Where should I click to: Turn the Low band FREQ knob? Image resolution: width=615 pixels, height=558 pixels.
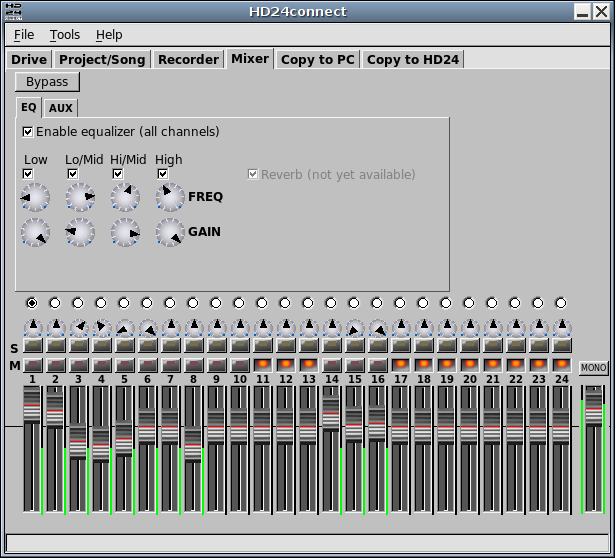pos(35,197)
